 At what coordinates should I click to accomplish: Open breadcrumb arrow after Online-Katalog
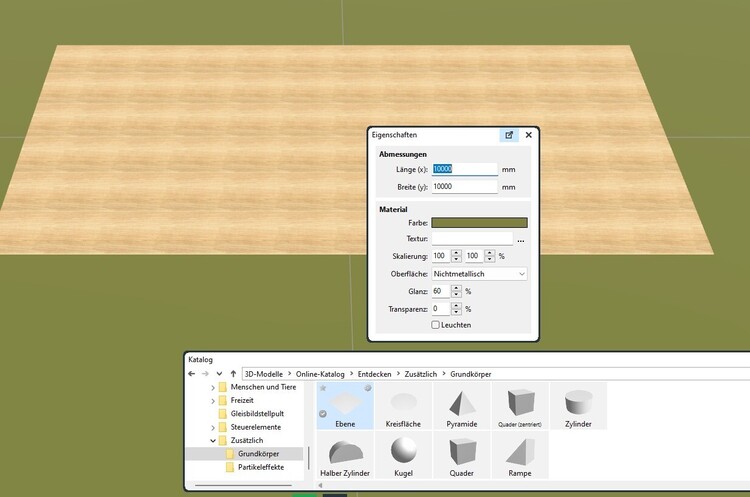pos(351,374)
